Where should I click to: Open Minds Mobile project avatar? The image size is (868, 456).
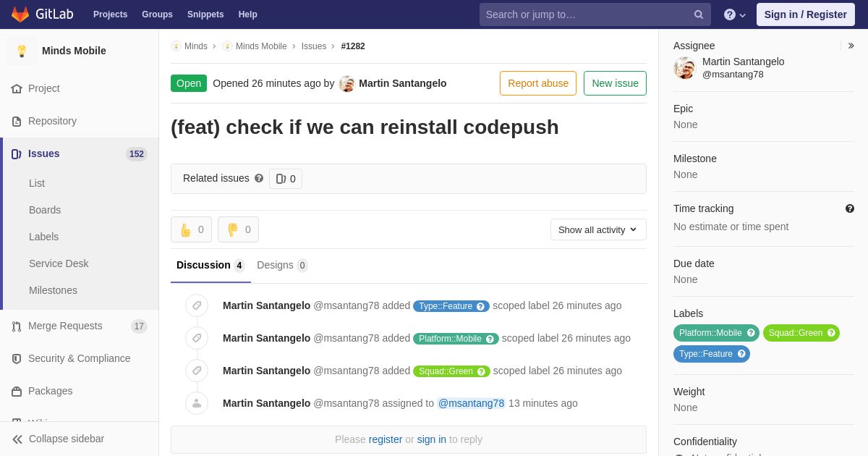click(x=22, y=51)
